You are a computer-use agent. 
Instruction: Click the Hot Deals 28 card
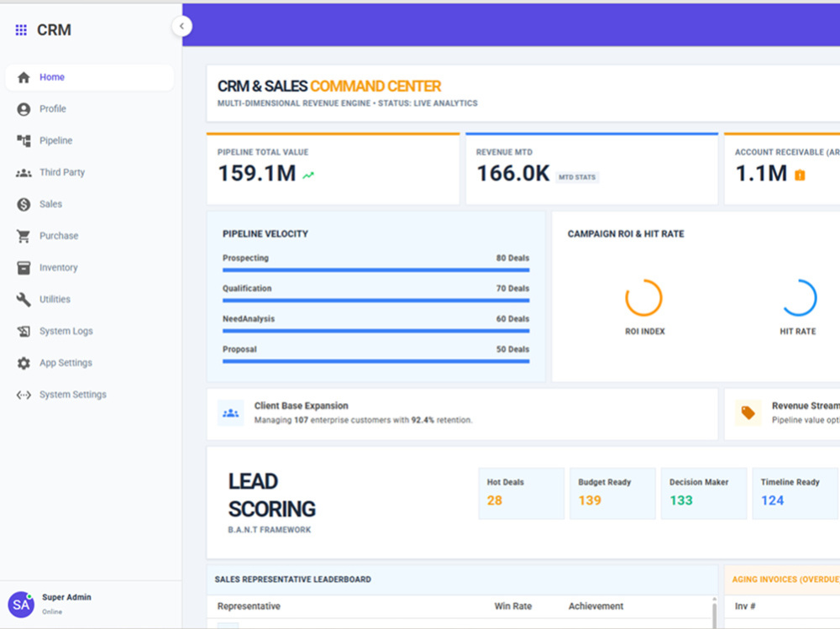(x=522, y=494)
